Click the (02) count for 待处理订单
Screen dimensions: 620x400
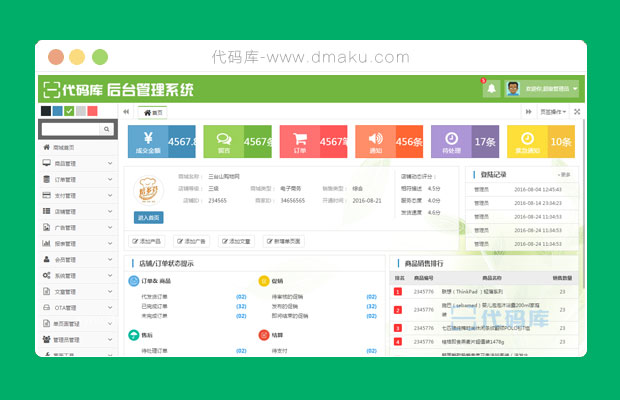[241, 351]
